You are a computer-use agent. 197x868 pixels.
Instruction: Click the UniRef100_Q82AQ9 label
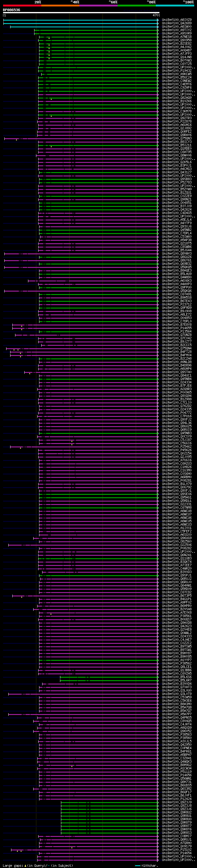click(x=177, y=98)
